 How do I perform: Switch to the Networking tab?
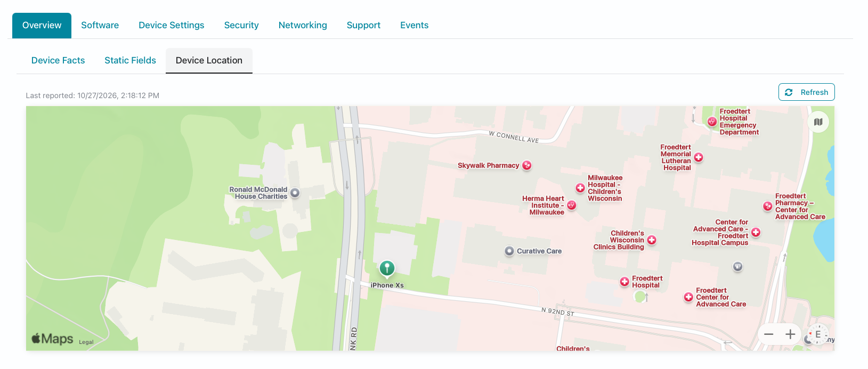[x=303, y=25]
